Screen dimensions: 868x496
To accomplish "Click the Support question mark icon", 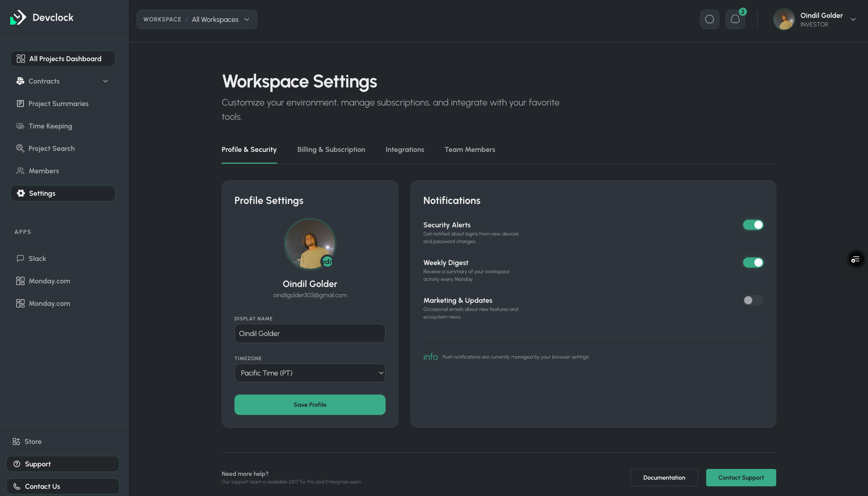I will point(17,464).
